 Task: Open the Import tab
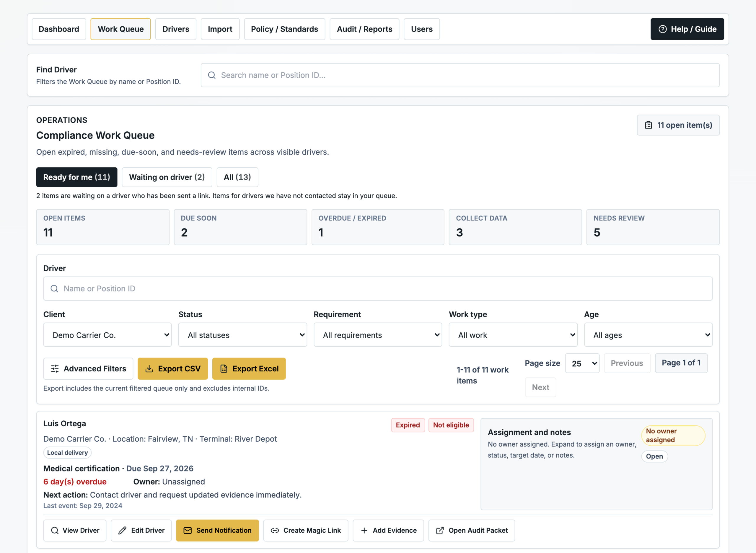pos(220,29)
